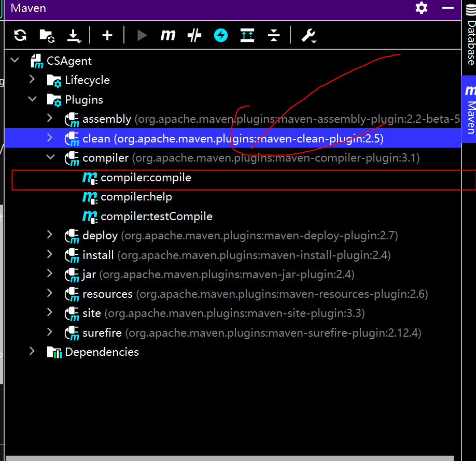This screenshot has height=461, width=476.
Task: Click the clean plugin icon
Action: (72, 139)
